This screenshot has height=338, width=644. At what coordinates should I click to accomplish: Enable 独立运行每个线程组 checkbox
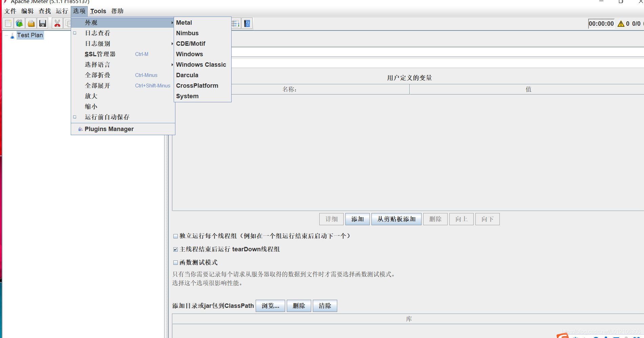click(x=175, y=236)
